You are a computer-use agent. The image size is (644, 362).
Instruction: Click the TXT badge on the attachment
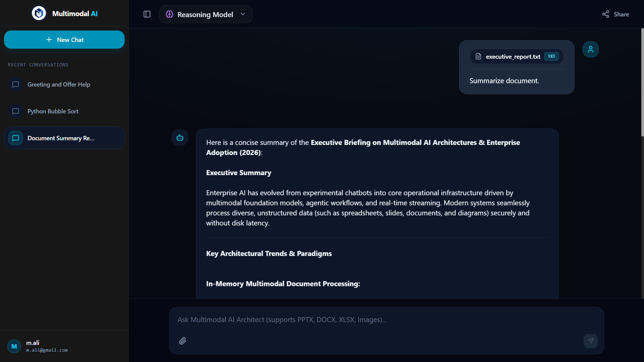point(551,56)
